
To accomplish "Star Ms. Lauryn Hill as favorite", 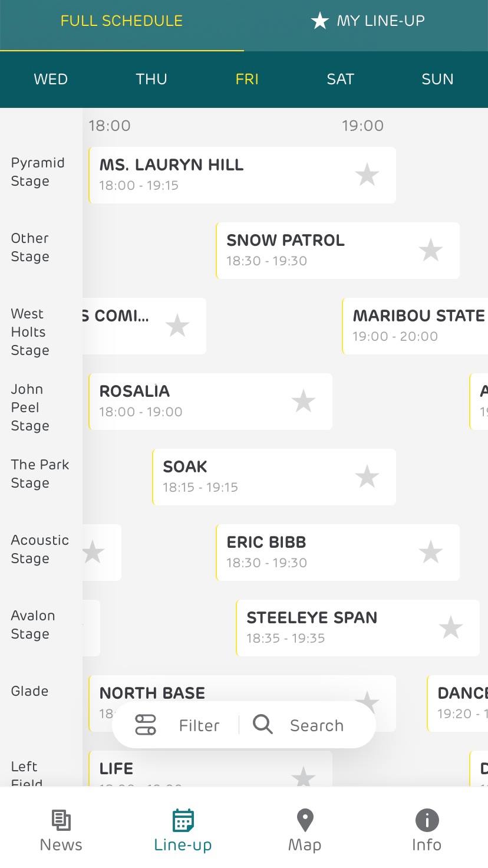I will click(367, 175).
